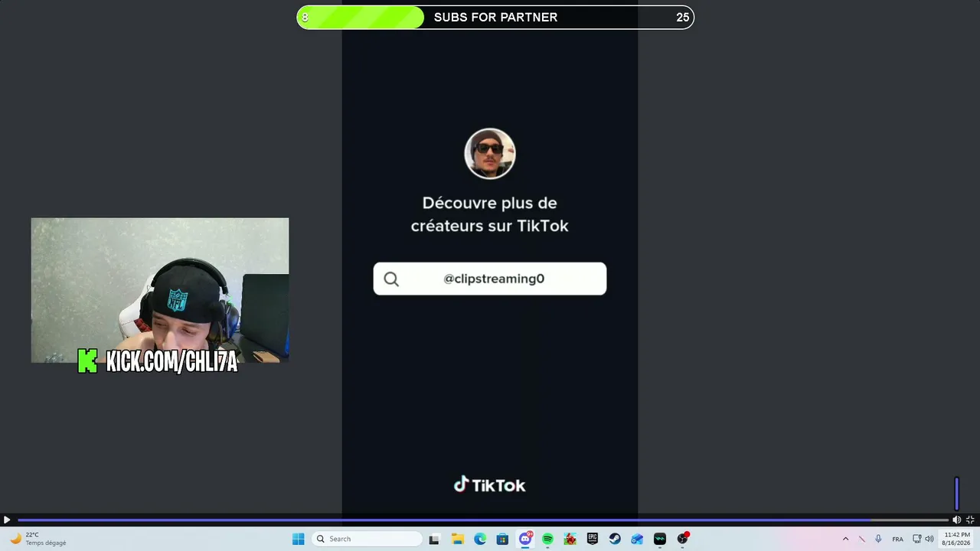This screenshot has width=980, height=551.
Task: Click the TikTok search field with @clipstreaming0
Action: [x=490, y=279]
